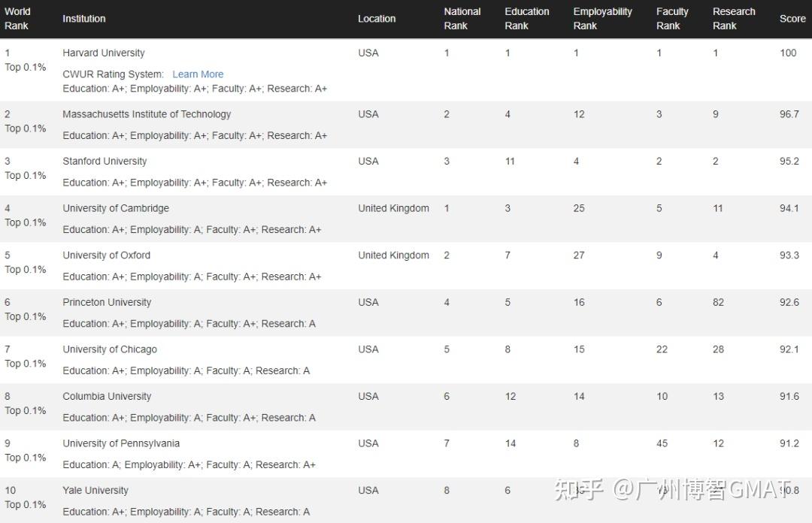
Task: Click Columbia's employability rank 14
Action: pos(579,396)
